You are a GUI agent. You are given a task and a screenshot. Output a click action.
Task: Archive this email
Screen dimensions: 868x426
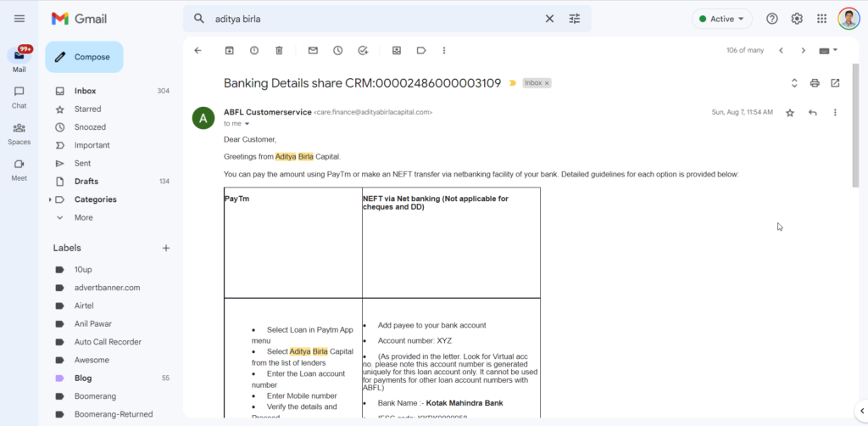[229, 50]
